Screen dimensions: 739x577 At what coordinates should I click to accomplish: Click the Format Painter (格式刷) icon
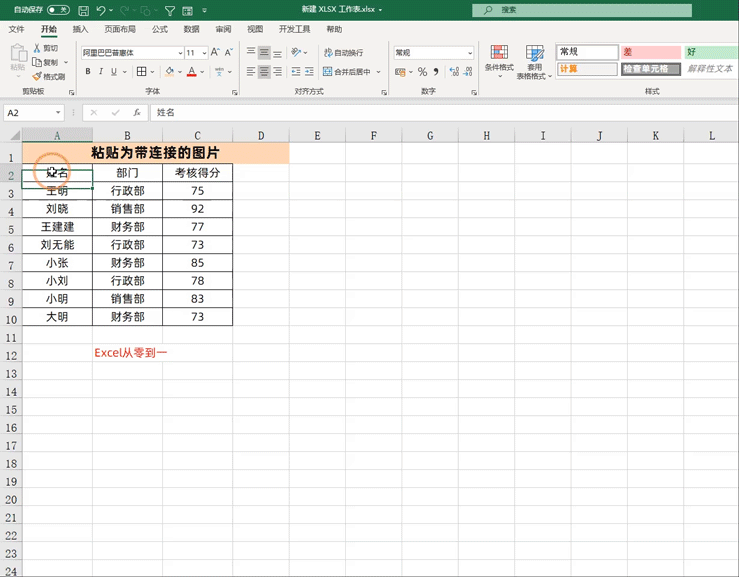point(49,76)
